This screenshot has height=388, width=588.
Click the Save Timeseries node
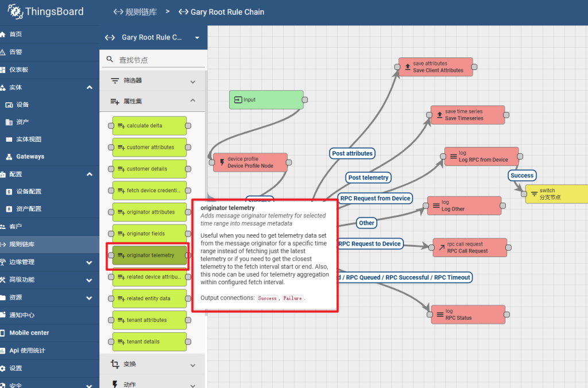coord(467,115)
